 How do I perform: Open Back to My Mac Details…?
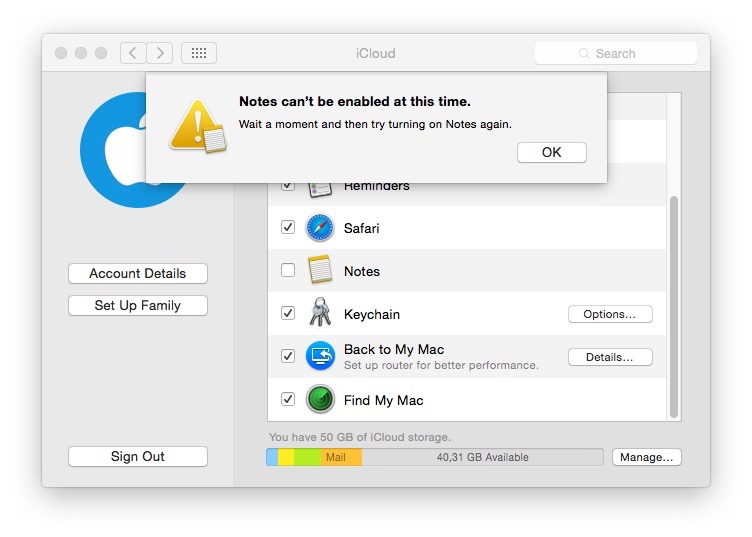(610, 357)
